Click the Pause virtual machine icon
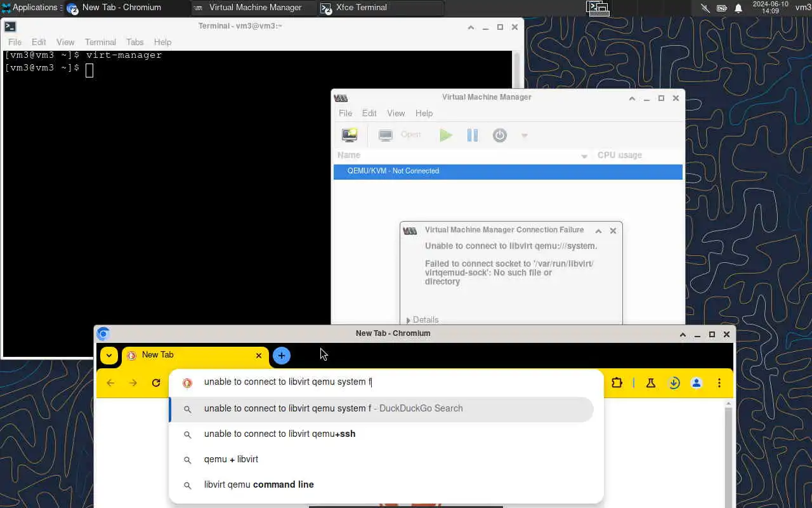Image resolution: width=812 pixels, height=508 pixels. tap(473, 135)
